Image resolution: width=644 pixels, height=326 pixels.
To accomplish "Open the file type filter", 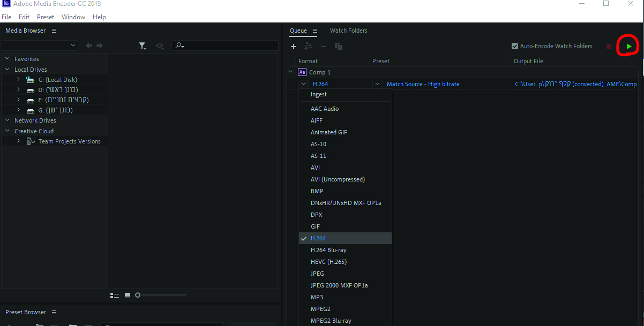I will (x=143, y=47).
